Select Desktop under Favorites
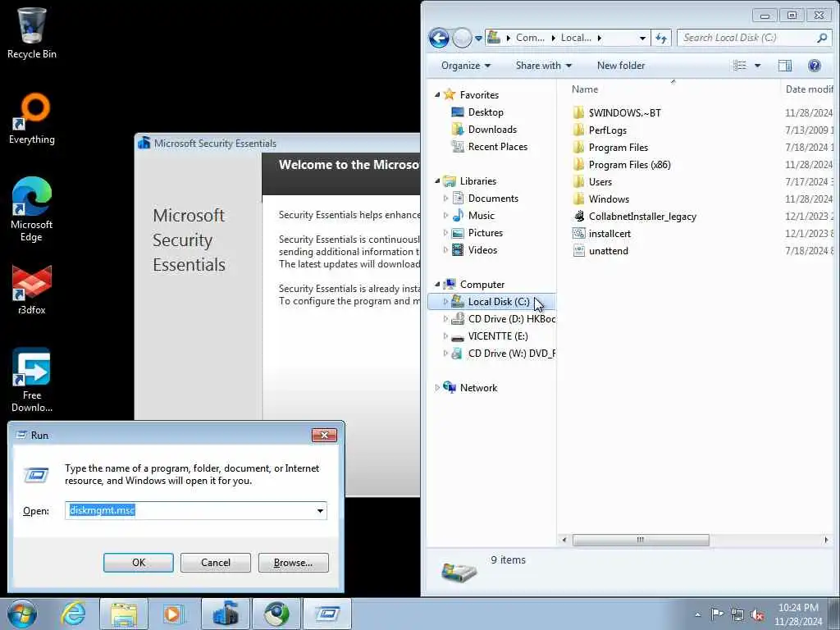Screen dimensions: 840x630 click(486, 112)
